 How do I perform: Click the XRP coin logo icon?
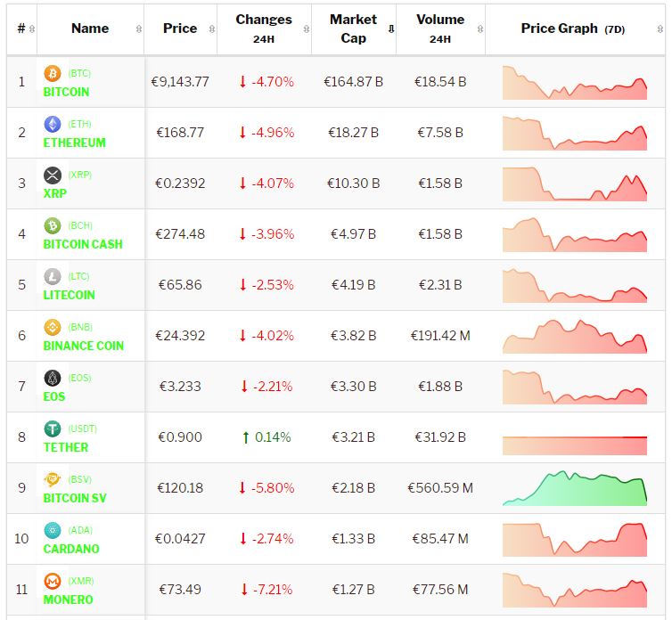tap(52, 175)
